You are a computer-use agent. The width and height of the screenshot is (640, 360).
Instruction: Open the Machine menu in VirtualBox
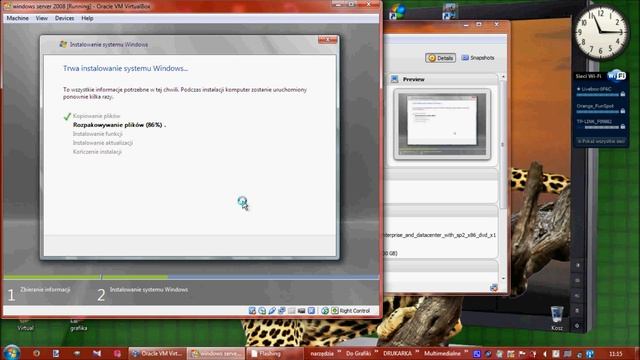coord(18,18)
